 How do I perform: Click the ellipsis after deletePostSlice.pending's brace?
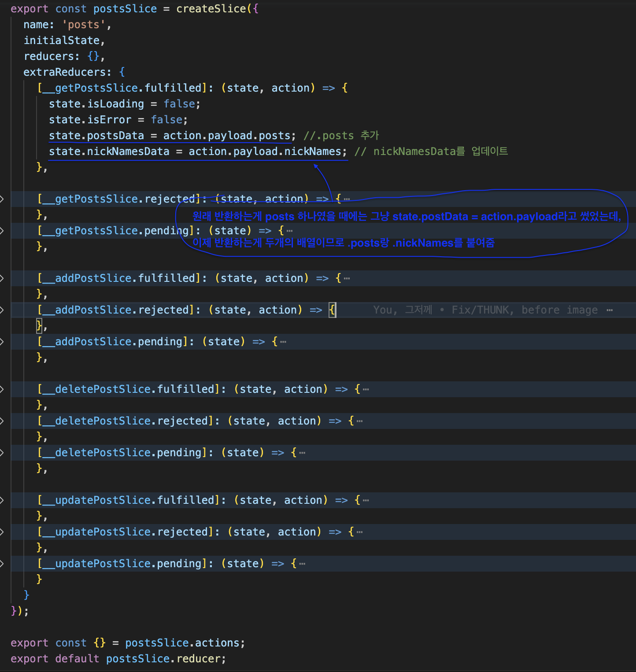302,453
